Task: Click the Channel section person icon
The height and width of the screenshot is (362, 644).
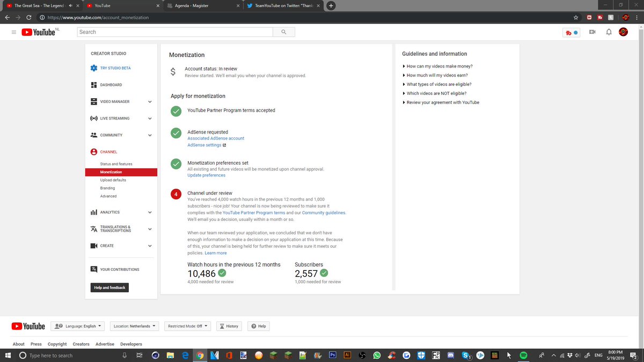Action: (94, 152)
